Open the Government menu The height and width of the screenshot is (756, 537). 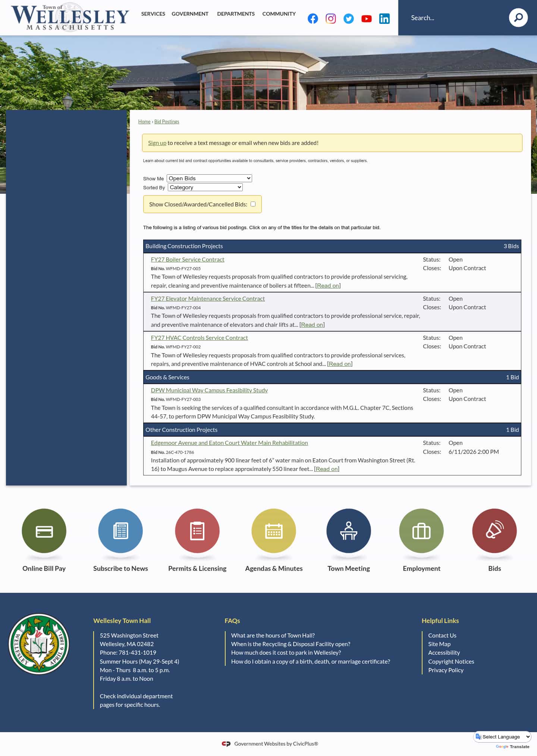[x=190, y=14]
